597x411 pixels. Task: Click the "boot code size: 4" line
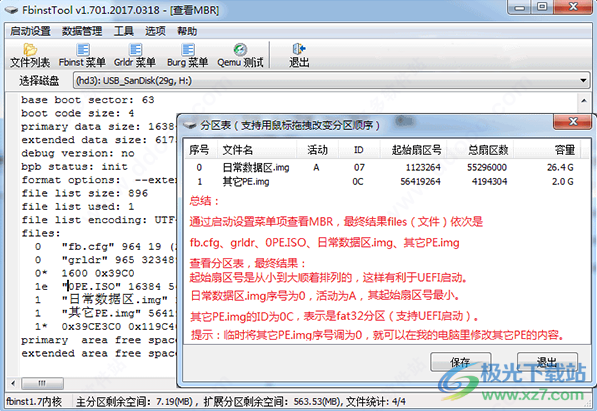pos(78,113)
